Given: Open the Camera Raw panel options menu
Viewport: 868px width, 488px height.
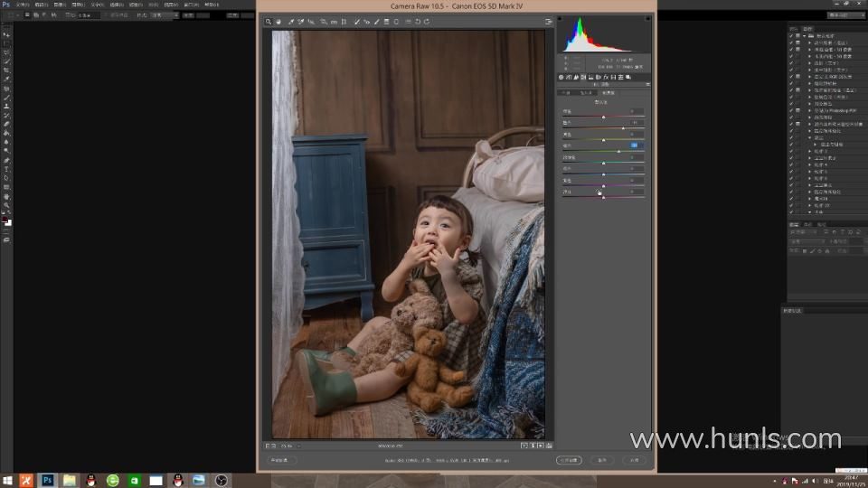Looking at the screenshot, I should 647,84.
